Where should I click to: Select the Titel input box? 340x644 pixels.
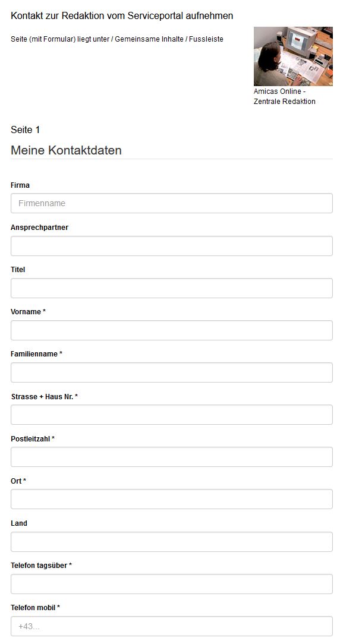pos(171,288)
